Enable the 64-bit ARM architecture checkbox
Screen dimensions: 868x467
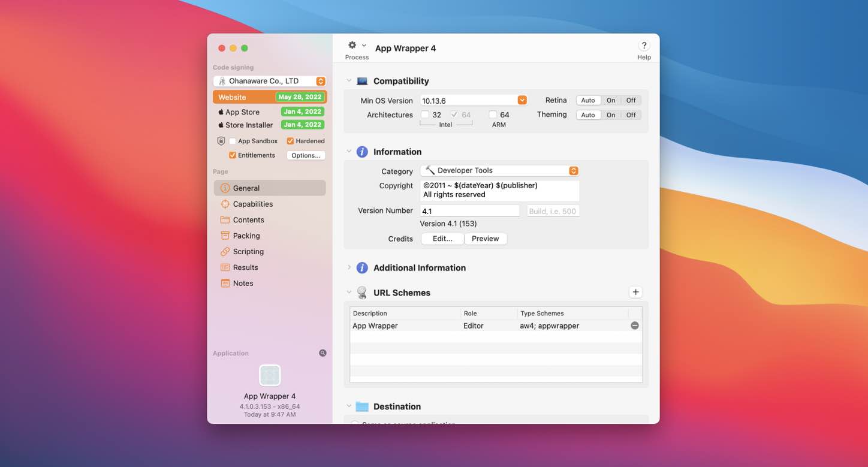tap(493, 115)
